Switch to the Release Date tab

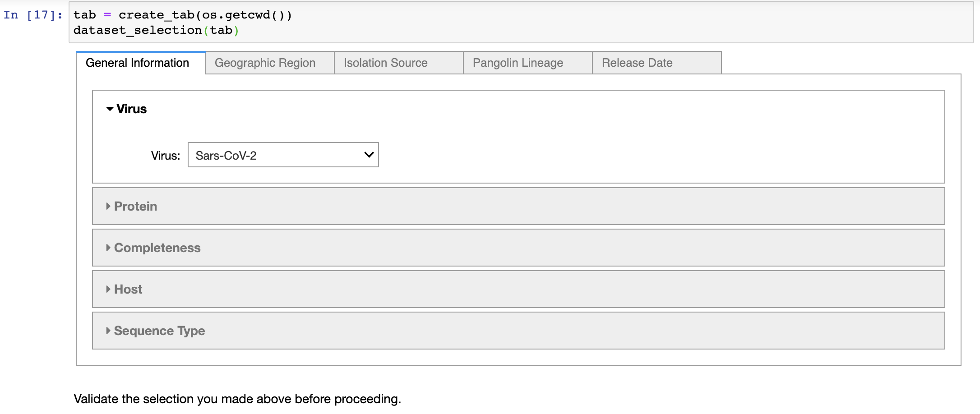[x=638, y=63]
